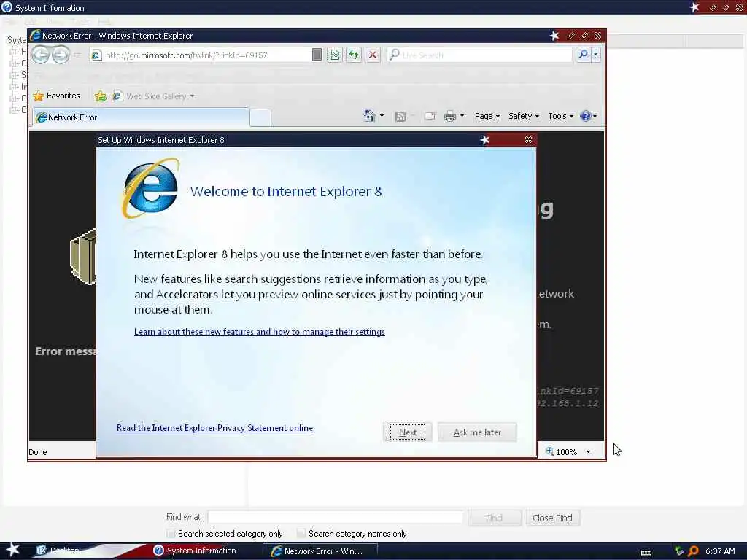Open the Home button dropdown arrow
The height and width of the screenshot is (560, 747).
[x=382, y=116]
